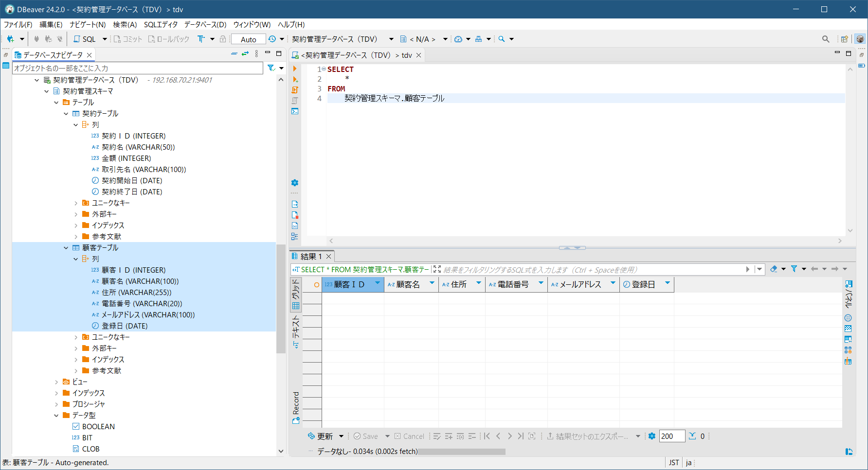Collapse the 顧客テーブル tree node

pyautogui.click(x=66, y=247)
